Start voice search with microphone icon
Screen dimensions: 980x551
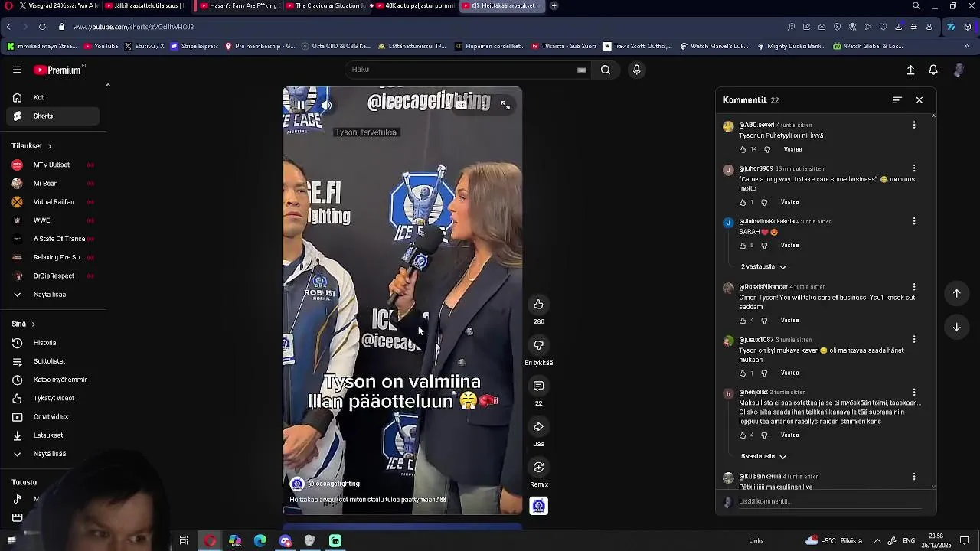[x=636, y=70]
